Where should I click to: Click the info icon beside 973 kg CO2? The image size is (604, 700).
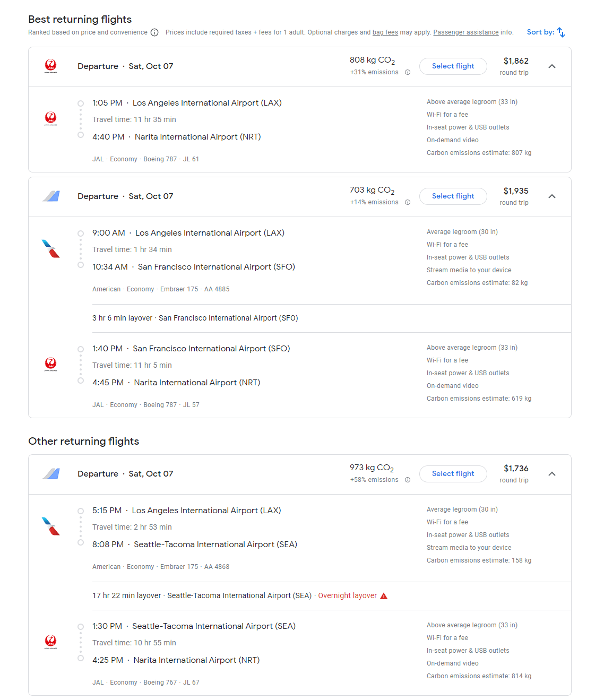click(x=408, y=479)
